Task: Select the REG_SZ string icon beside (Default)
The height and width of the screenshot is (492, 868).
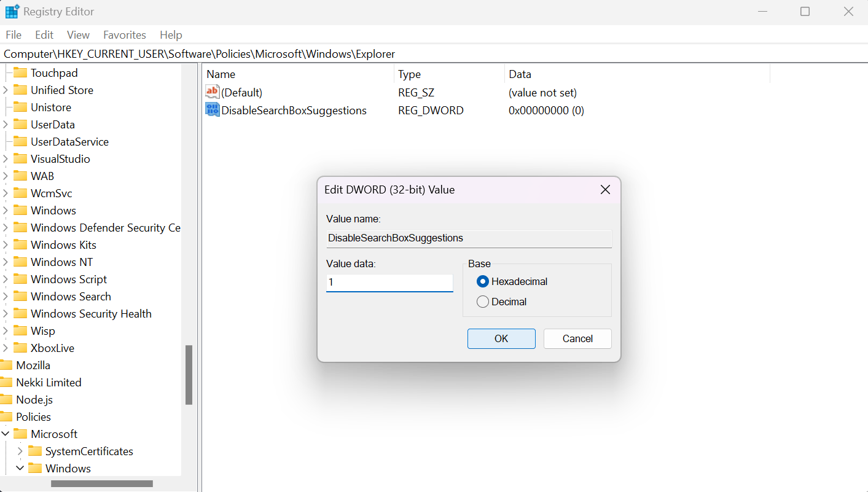Action: point(212,92)
